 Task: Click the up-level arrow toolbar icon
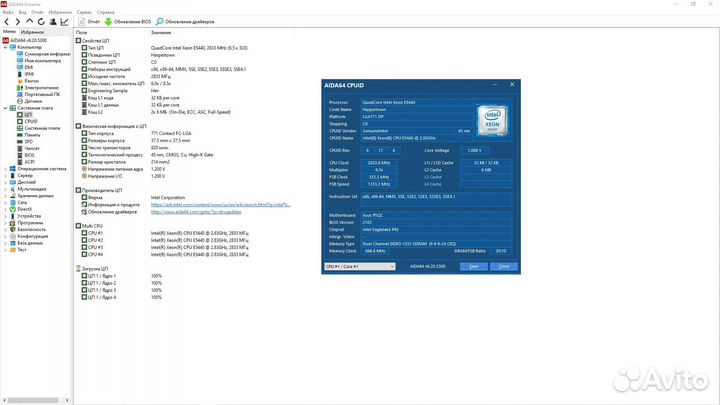click(29, 22)
